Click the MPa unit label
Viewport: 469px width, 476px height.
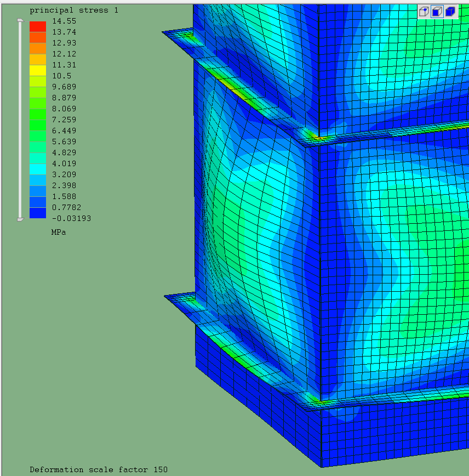pos(59,232)
